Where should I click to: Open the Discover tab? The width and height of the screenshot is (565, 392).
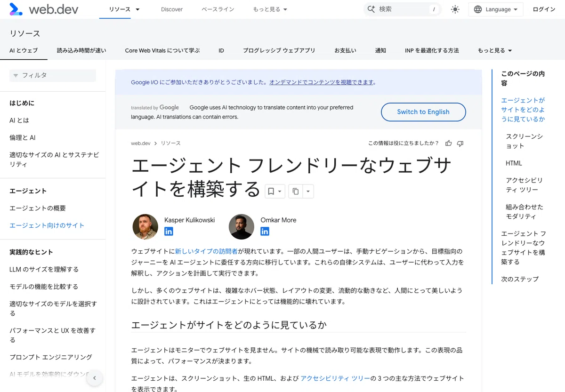coord(172,9)
